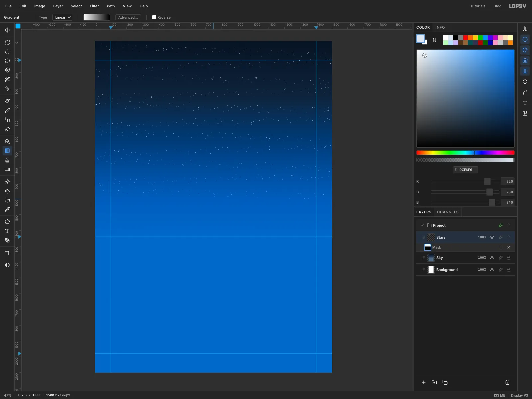The image size is (532, 399).
Task: Open the Filter menu
Action: [94, 6]
